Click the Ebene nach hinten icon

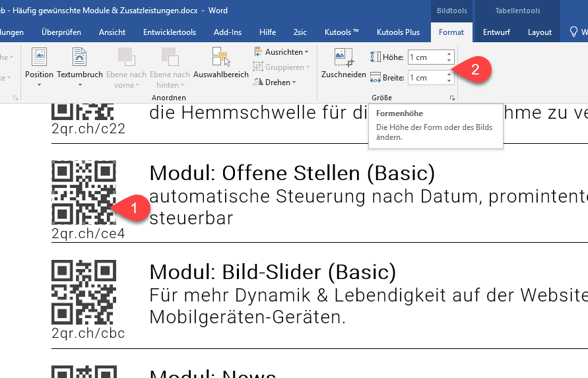tap(170, 58)
